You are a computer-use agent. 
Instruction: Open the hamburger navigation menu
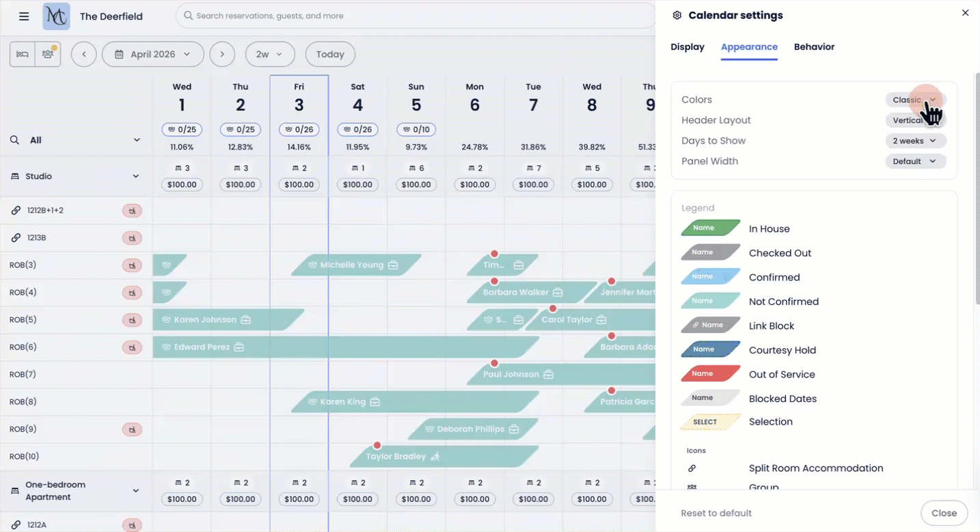(x=24, y=16)
